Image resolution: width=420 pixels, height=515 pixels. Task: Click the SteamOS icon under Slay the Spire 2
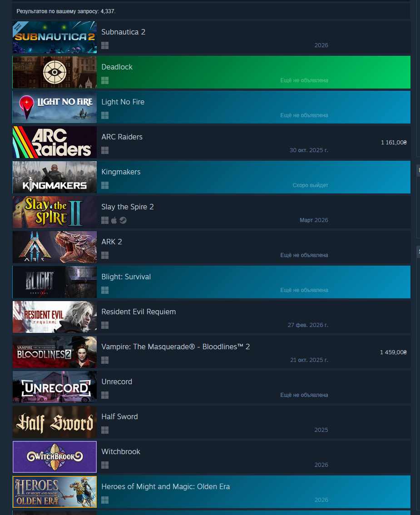point(123,220)
